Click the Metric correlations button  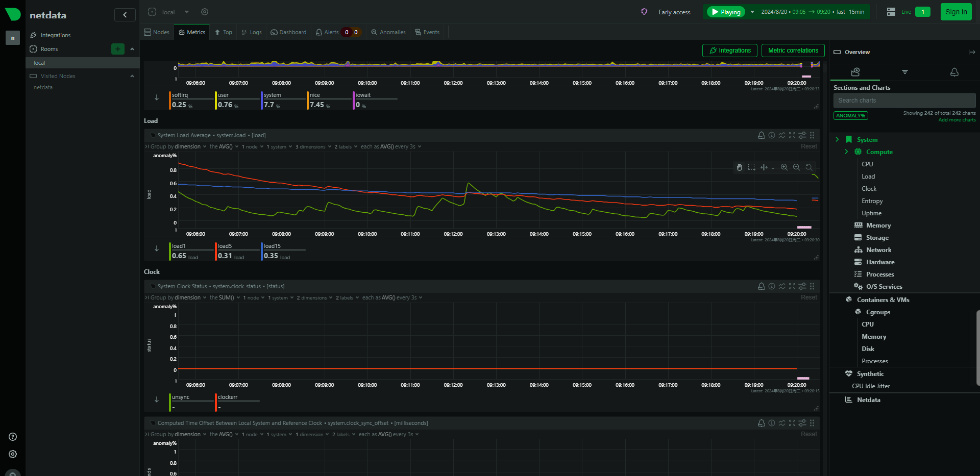click(x=793, y=51)
